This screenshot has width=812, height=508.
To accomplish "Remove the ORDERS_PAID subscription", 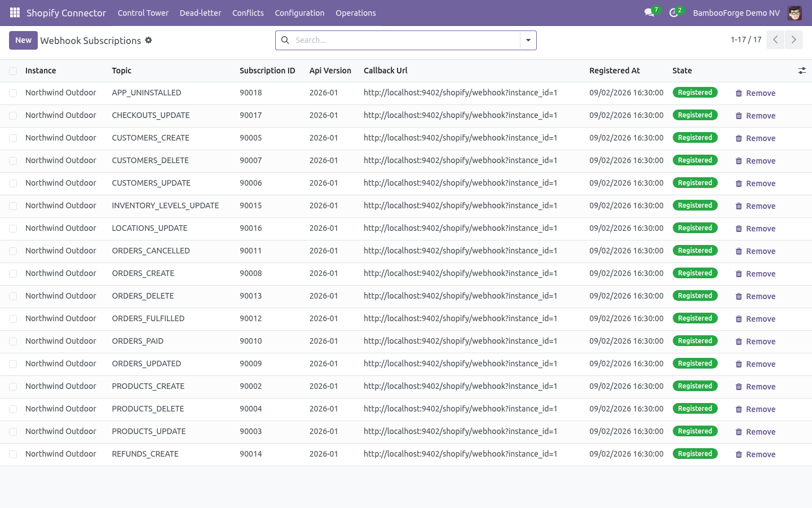I will [x=756, y=341].
